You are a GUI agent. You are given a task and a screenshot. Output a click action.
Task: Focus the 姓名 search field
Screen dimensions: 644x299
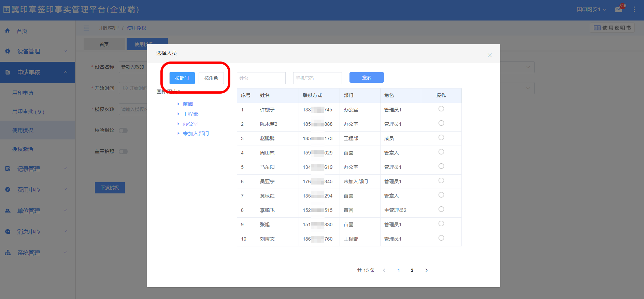click(x=261, y=78)
